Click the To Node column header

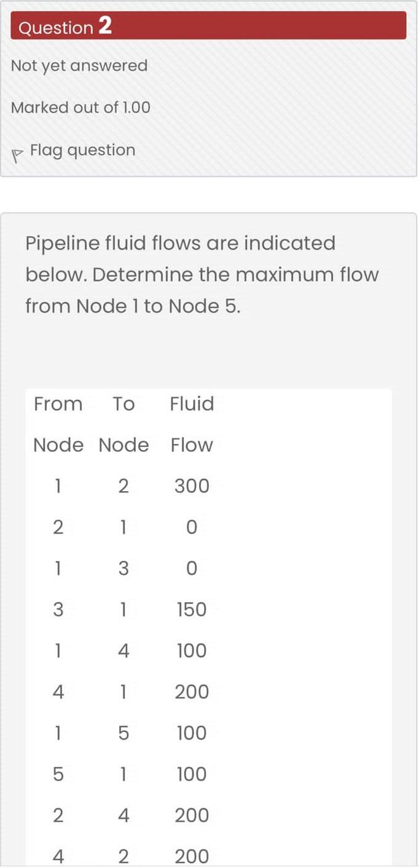[123, 424]
